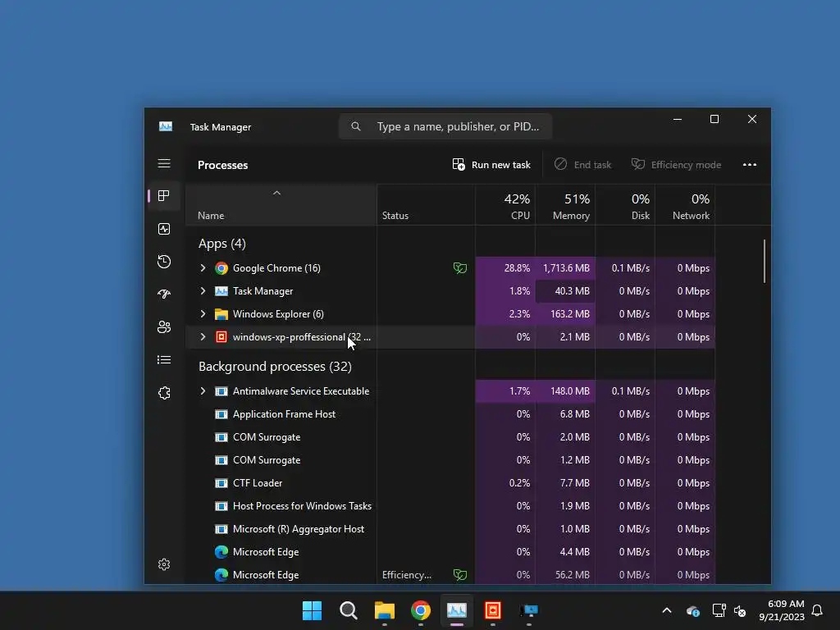Image resolution: width=840 pixels, height=630 pixels.
Task: Click the End task button
Action: pyautogui.click(x=582, y=164)
